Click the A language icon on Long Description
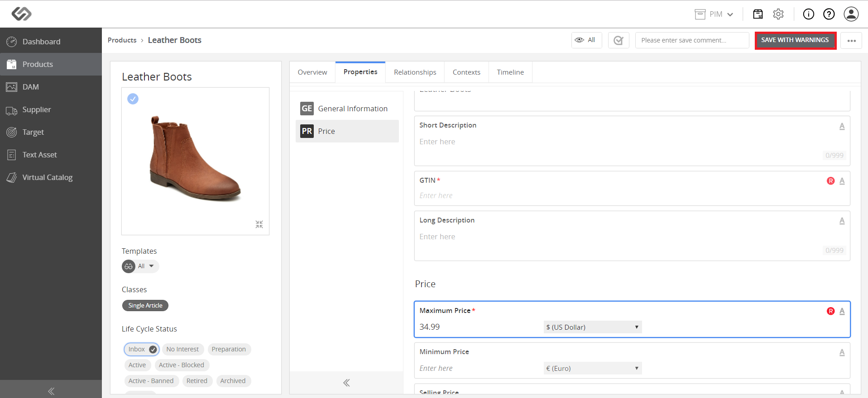The image size is (868, 398). [x=842, y=221]
